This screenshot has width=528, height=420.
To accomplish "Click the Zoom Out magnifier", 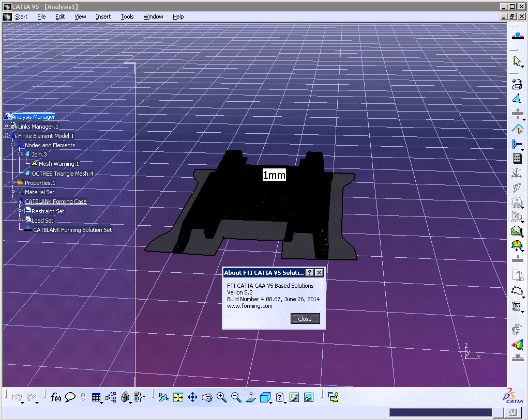I will point(236,397).
